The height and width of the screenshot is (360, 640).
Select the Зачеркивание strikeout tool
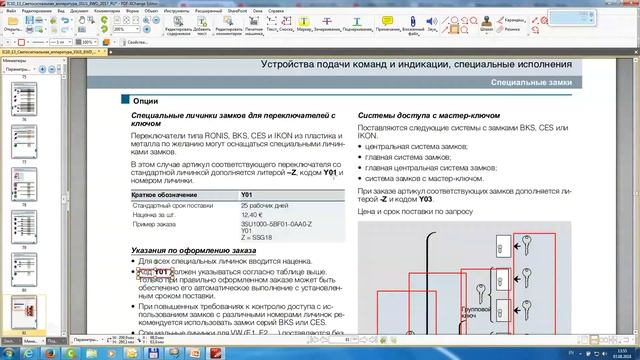(x=327, y=24)
